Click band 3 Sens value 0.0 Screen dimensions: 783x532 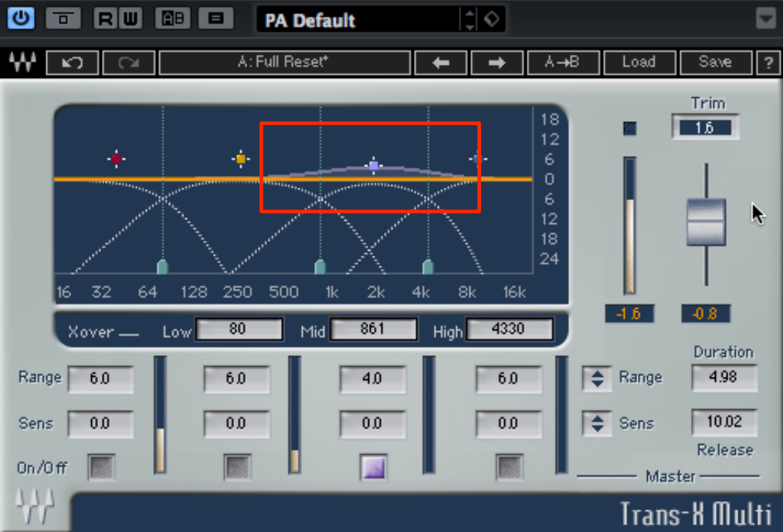pyautogui.click(x=372, y=424)
